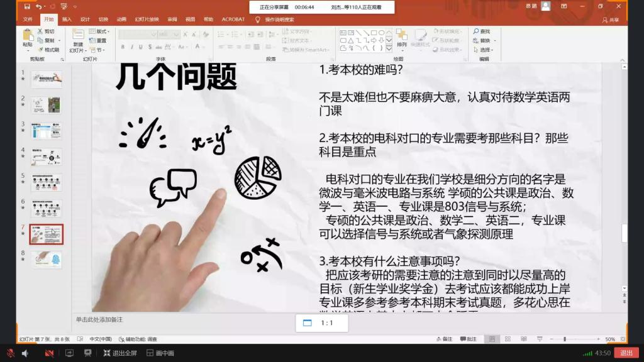Click the Replace (替换) icon
This screenshot has height=362, width=644.
tap(483, 40)
